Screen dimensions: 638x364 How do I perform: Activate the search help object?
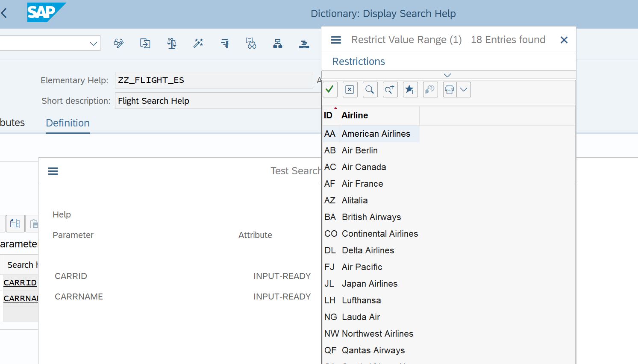click(198, 43)
